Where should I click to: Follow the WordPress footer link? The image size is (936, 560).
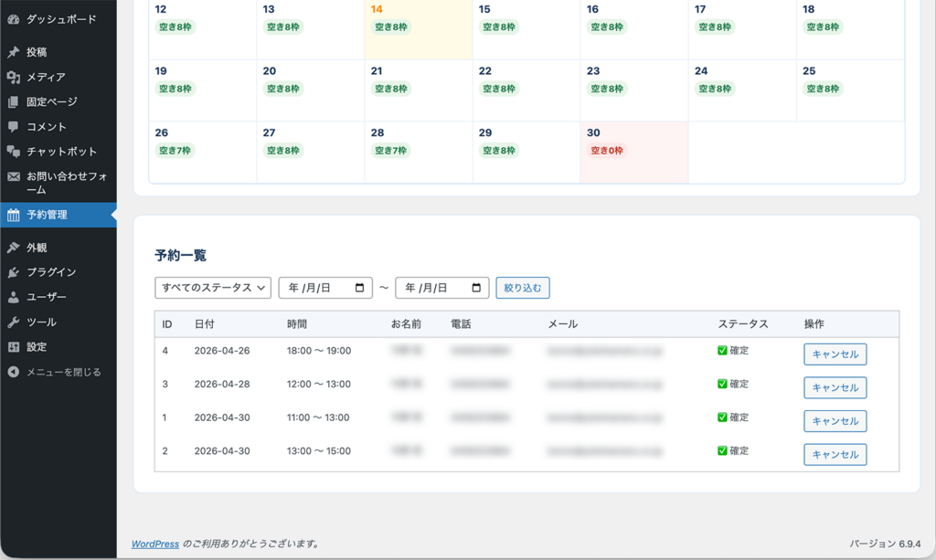point(154,544)
